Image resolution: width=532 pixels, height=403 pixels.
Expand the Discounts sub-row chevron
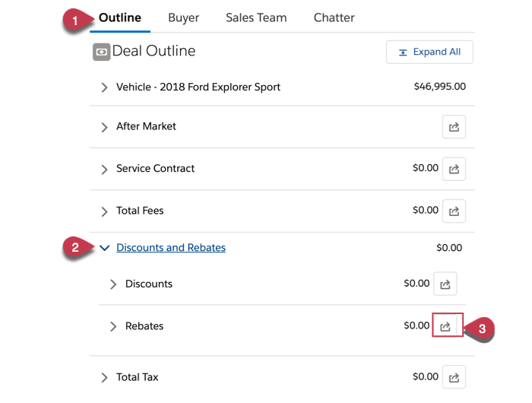pyautogui.click(x=113, y=284)
